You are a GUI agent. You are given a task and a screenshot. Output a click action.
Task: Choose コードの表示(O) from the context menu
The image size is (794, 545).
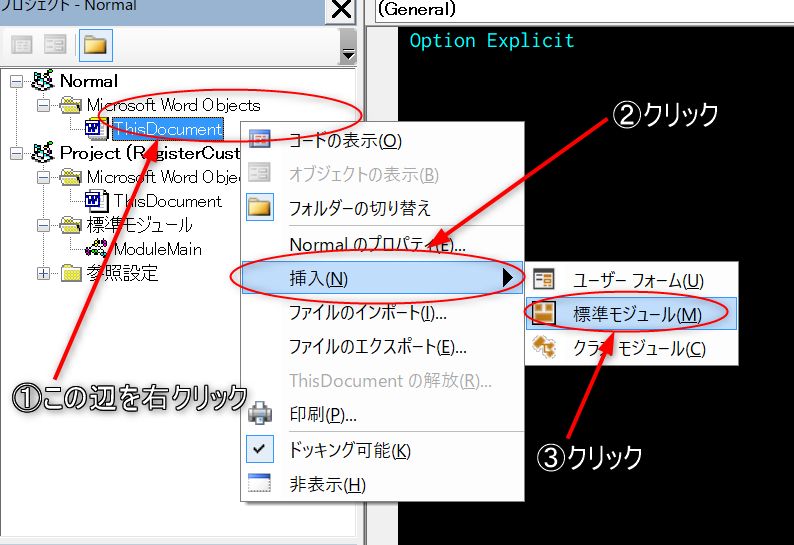pos(382,140)
